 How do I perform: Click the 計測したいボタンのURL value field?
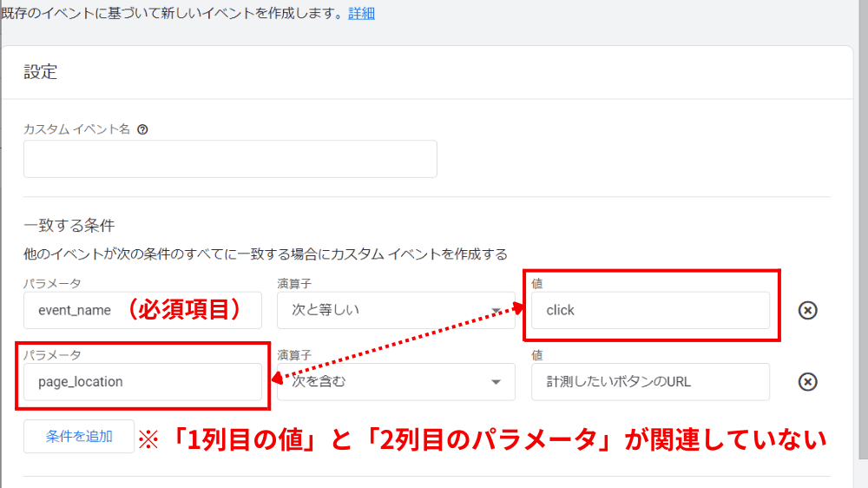tap(650, 382)
